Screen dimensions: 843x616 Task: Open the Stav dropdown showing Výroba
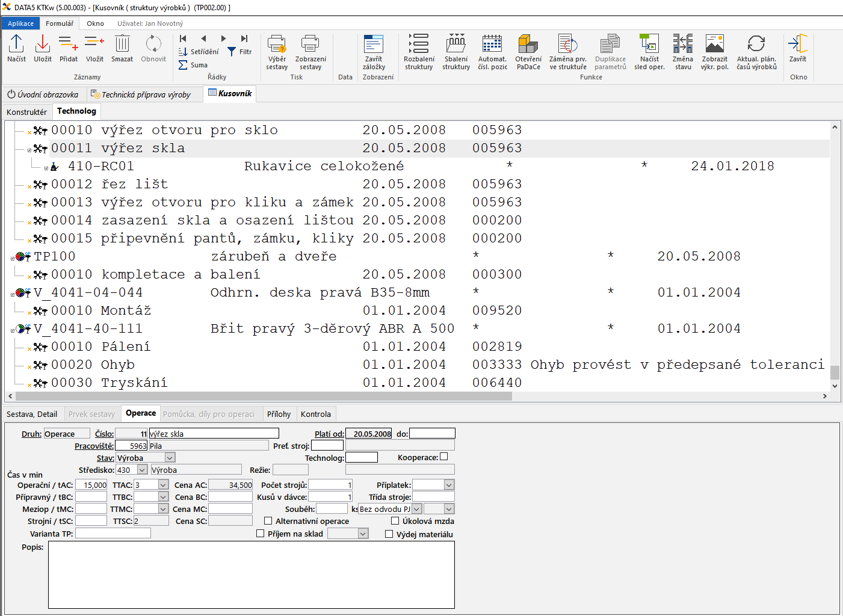(x=170, y=458)
